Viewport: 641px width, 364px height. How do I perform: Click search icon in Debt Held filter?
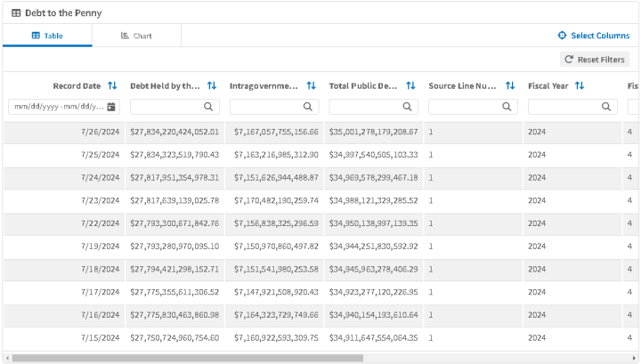point(208,107)
